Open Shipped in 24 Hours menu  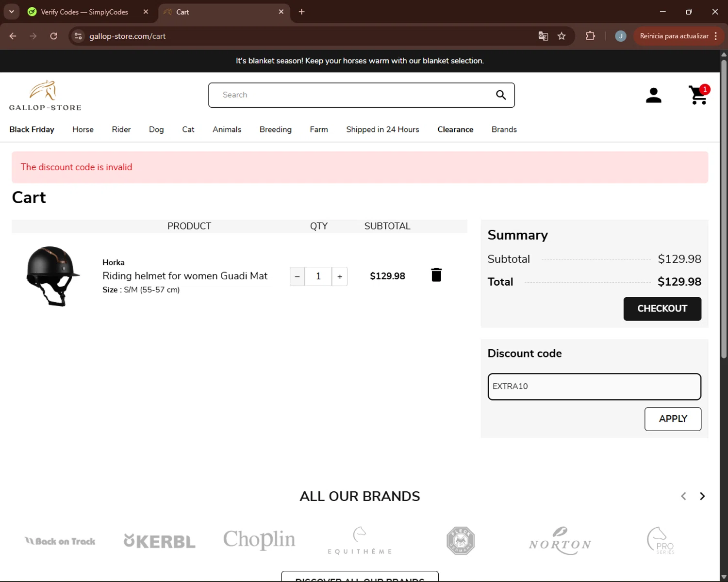click(382, 129)
